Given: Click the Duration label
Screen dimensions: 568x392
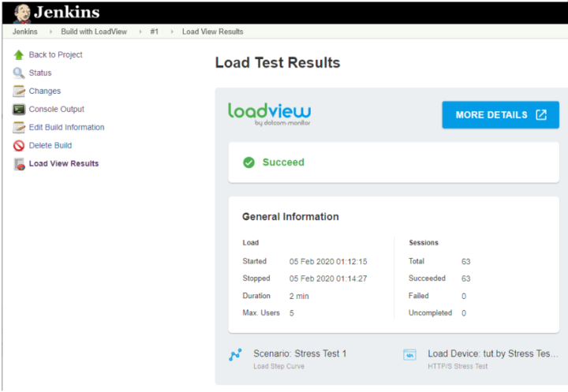Looking at the screenshot, I should click(x=256, y=296).
